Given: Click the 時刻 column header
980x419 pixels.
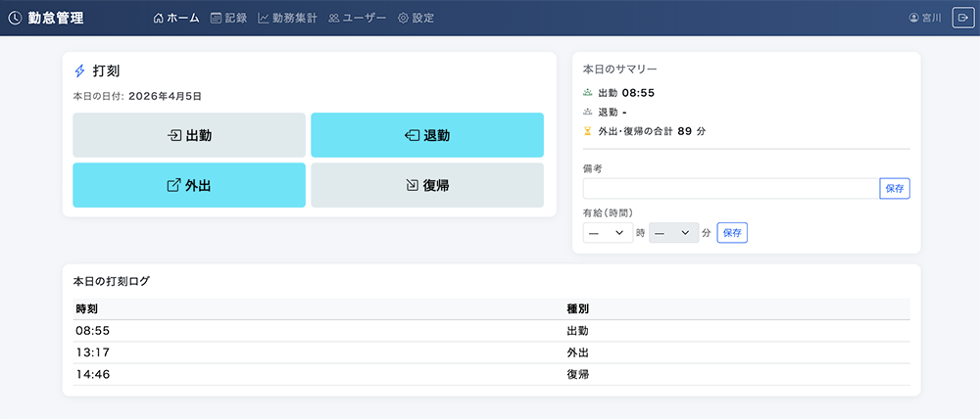Looking at the screenshot, I should (x=86, y=309).
